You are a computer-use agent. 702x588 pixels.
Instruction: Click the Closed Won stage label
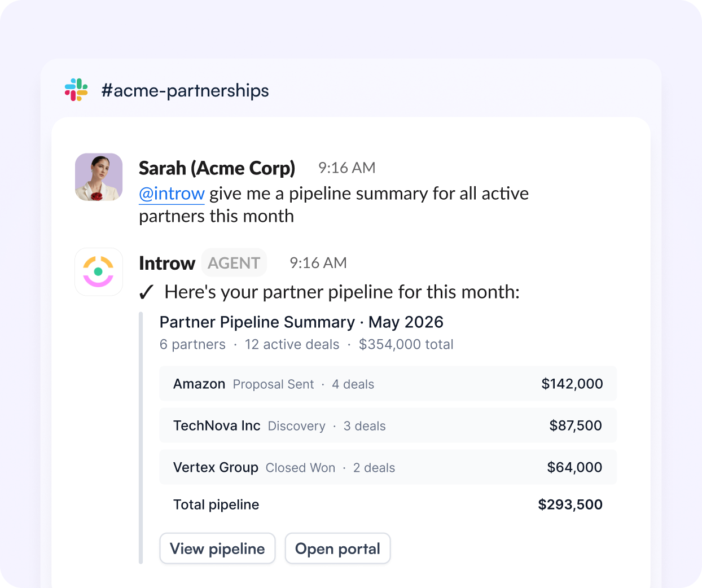point(300,468)
